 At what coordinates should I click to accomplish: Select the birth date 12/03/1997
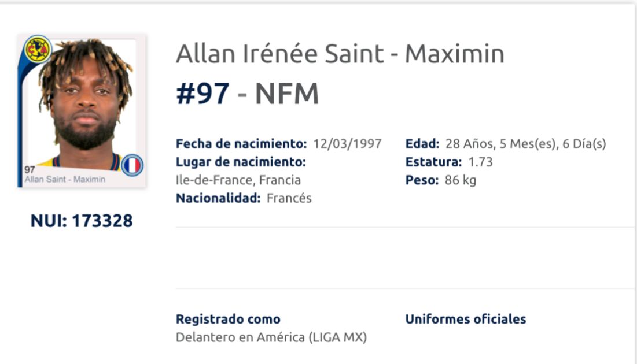coord(347,144)
